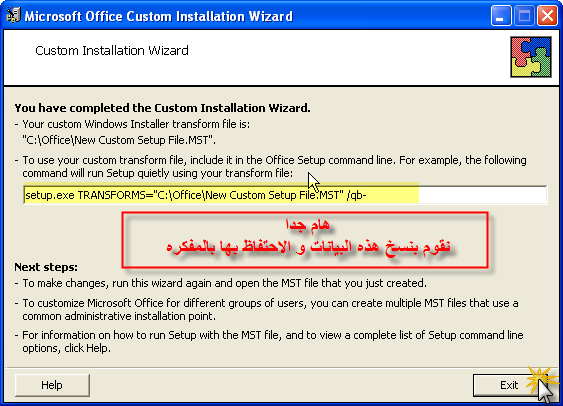This screenshot has width=563, height=406.
Task: Click the red Arabic line "هام جدا"
Action: click(307, 225)
